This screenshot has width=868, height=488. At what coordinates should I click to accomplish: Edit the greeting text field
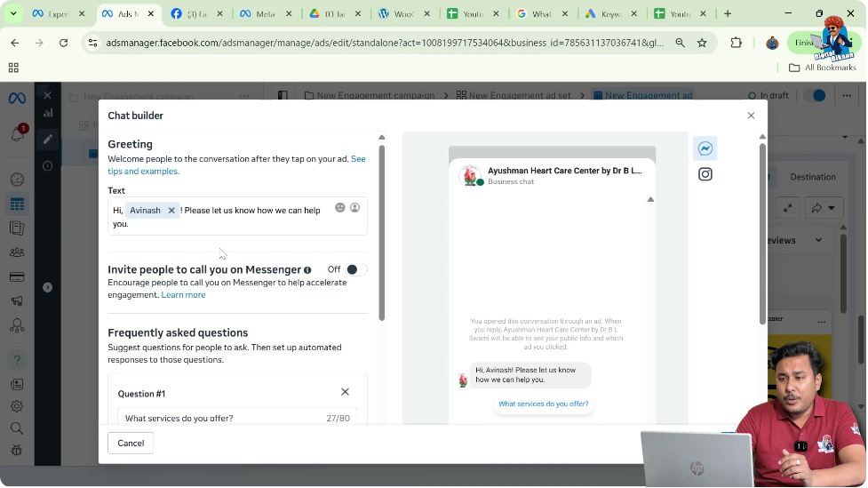(x=237, y=216)
